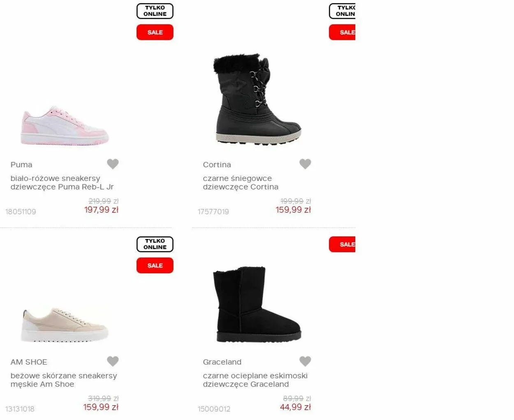Open black Cortina snow boot image
This screenshot has height=420, width=514.
point(257,99)
